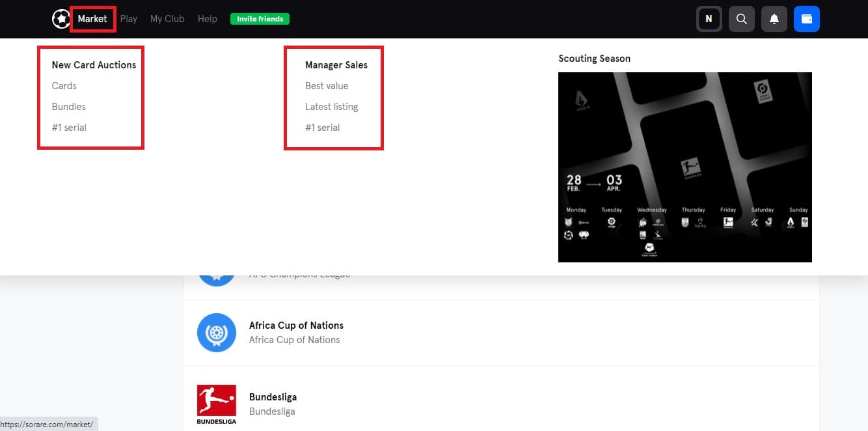Open the Manager Sales heading link
The width and height of the screenshot is (868, 431).
pos(336,65)
